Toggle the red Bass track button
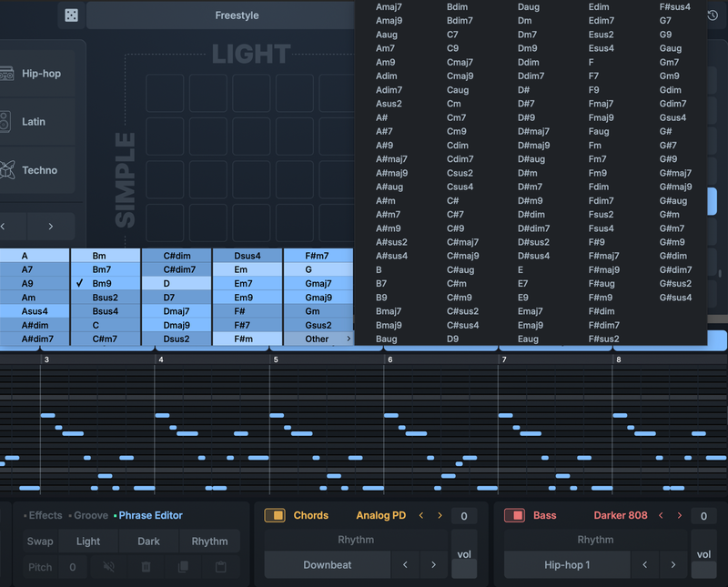Viewport: 728px width, 587px height. pyautogui.click(x=514, y=515)
